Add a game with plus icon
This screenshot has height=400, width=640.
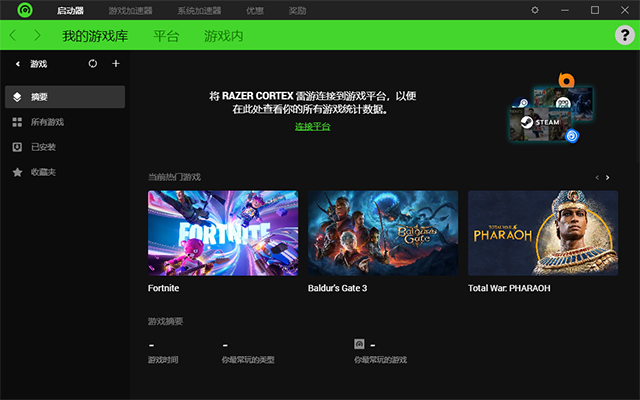coord(116,63)
